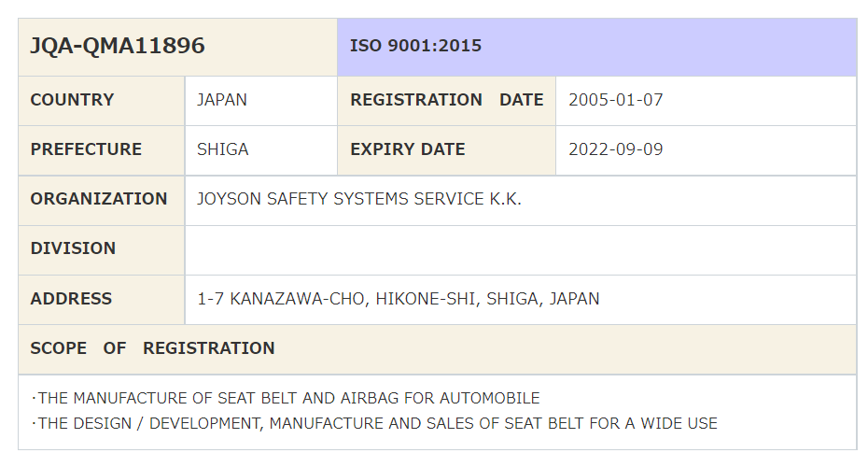Select the 2005-01-07 registration date value
Screen dimensions: 868x467
point(615,100)
